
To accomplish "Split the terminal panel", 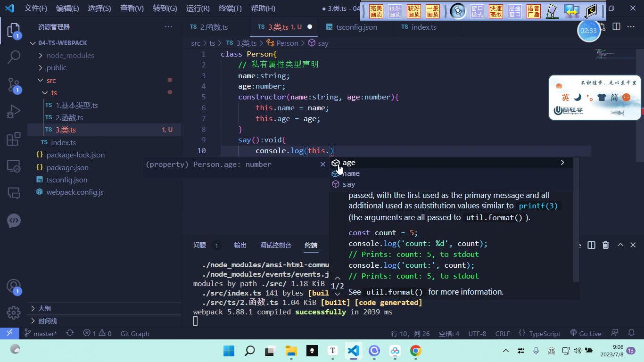I will coord(592,245).
